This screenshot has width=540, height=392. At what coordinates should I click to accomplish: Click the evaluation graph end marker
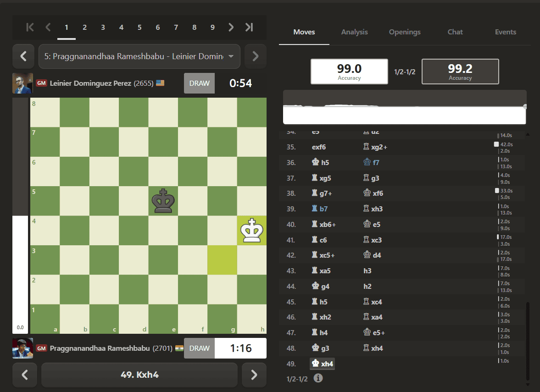coord(525,107)
